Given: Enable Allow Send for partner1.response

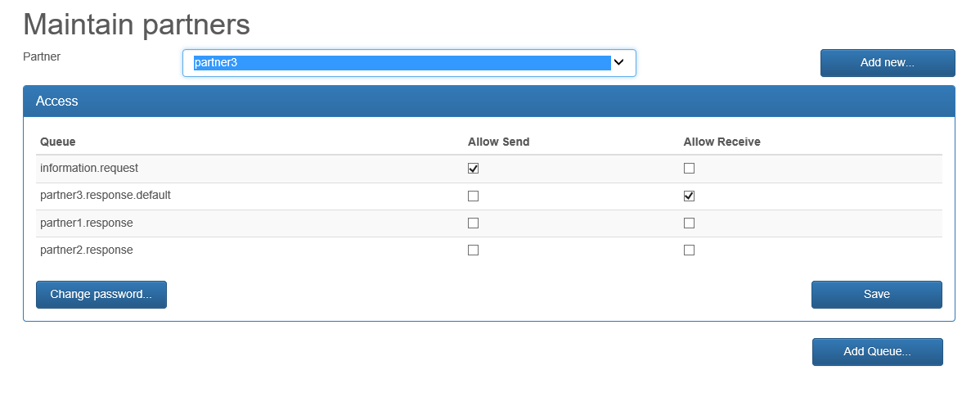Looking at the screenshot, I should [473, 223].
